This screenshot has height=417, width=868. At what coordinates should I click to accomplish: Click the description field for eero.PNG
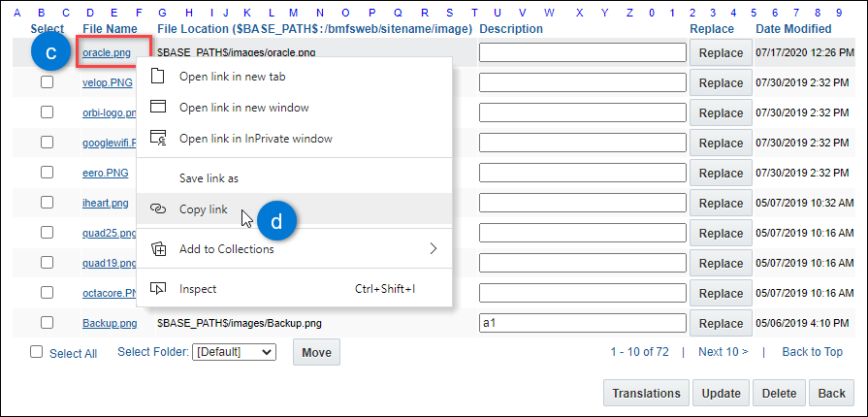[583, 173]
